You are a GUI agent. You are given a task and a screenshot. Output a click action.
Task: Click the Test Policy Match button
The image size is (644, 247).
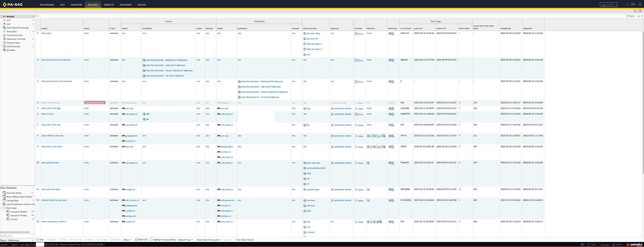(245, 240)
